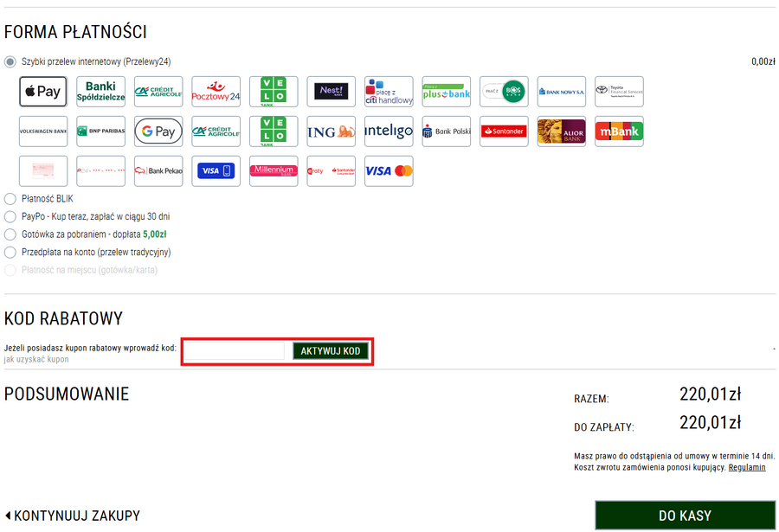Screen dimensions: 779x532
Task: Choose the Visa Mastercard card icon
Action: (x=389, y=171)
